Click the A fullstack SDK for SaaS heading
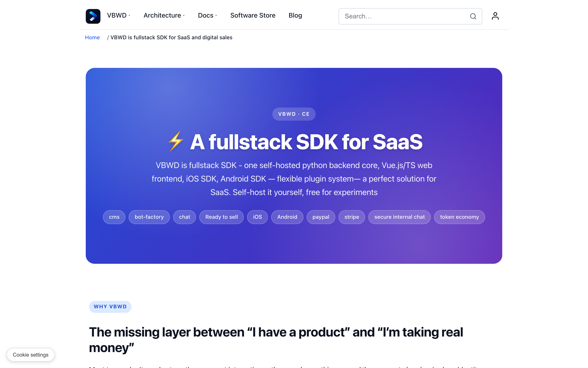Image resolution: width=588 pixels, height=368 pixels. point(295,142)
